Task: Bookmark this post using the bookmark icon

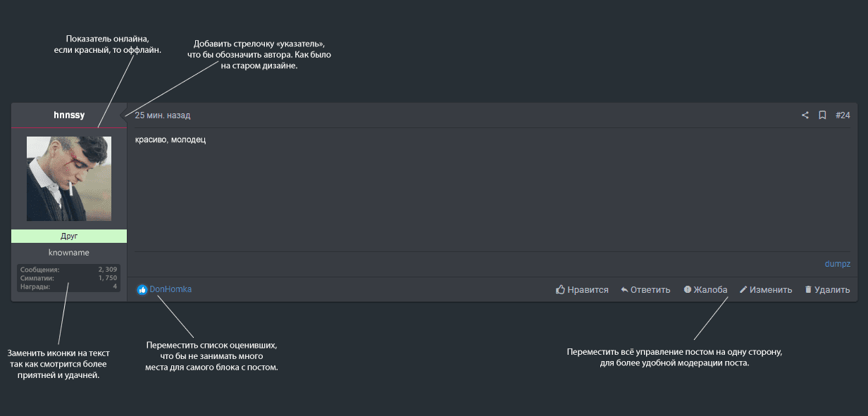Action: (x=822, y=115)
